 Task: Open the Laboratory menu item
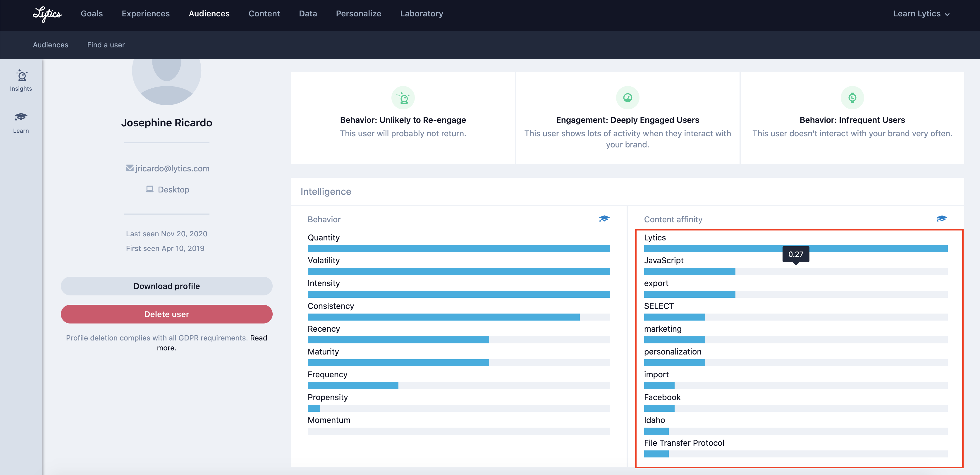tap(422, 14)
